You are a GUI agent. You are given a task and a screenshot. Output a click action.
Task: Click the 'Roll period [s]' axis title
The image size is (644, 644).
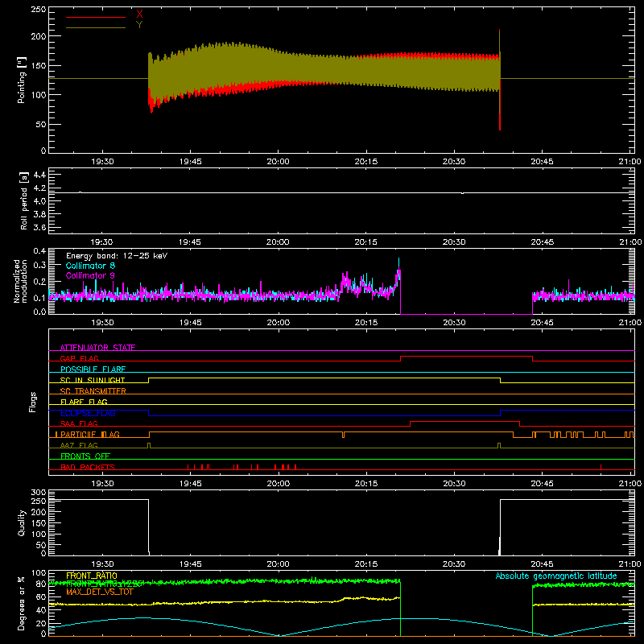point(23,200)
